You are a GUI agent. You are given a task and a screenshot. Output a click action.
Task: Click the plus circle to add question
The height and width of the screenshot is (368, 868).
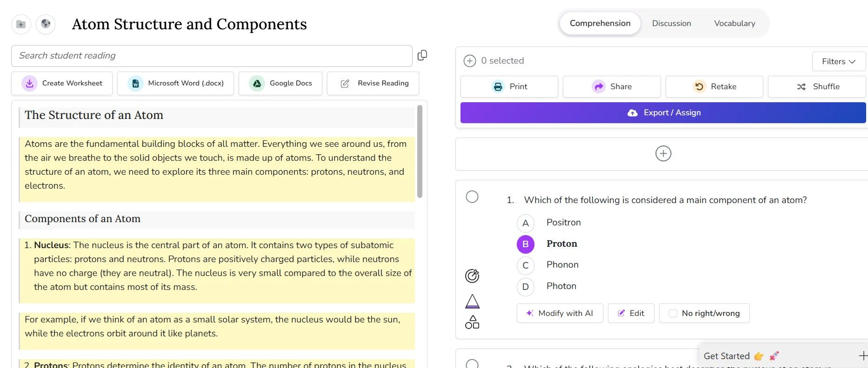coord(663,153)
